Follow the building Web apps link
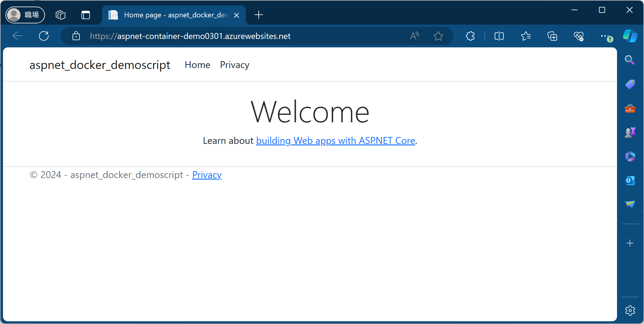The width and height of the screenshot is (644, 324). tap(335, 141)
